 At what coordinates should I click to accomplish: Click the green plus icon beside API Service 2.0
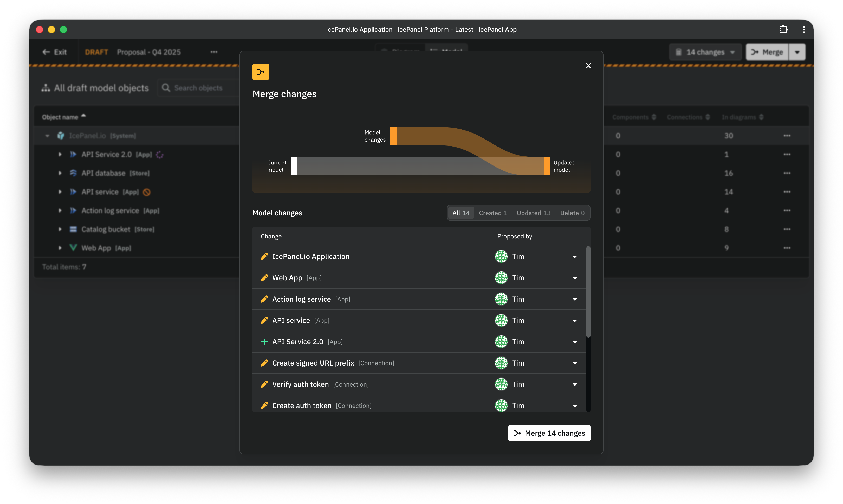[x=264, y=342]
